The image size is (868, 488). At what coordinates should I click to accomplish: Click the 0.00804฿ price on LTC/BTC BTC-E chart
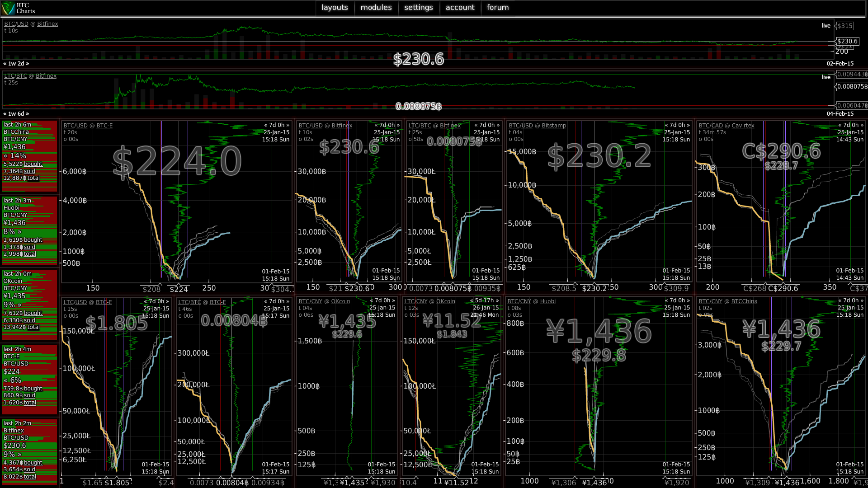234,320
